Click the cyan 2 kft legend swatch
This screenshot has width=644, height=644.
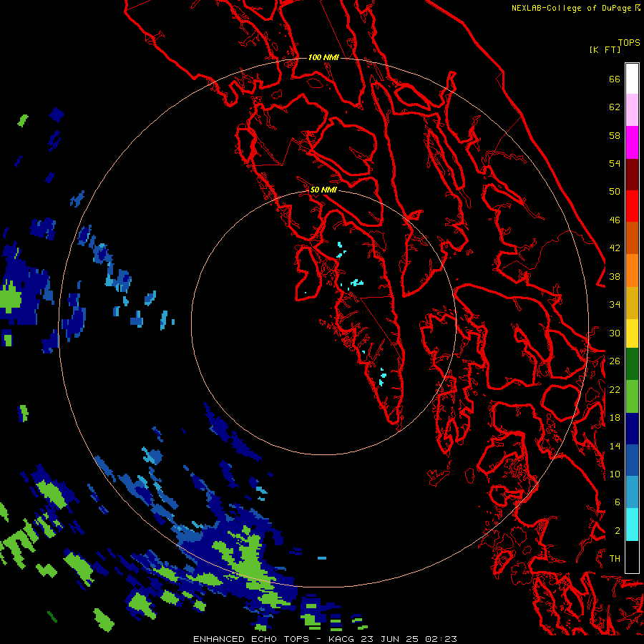[632, 525]
